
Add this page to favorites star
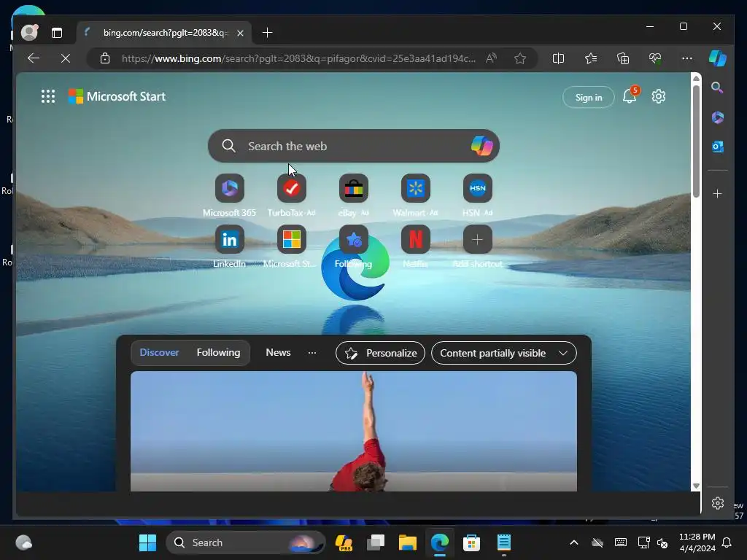point(520,58)
